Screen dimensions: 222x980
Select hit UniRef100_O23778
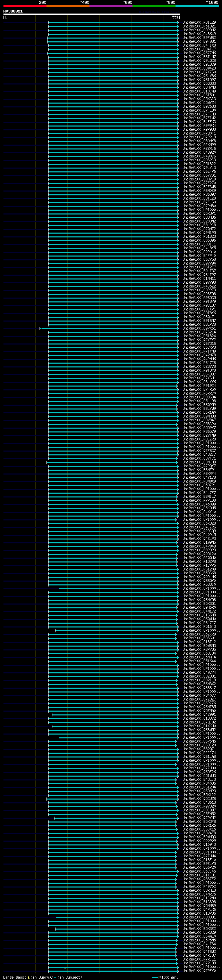(199, 367)
